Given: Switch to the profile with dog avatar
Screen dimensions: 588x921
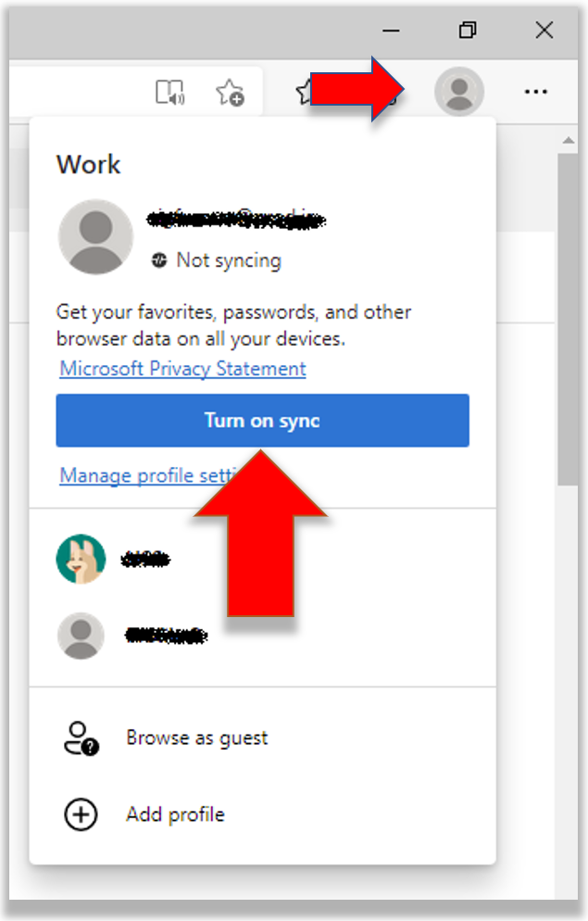Looking at the screenshot, I should pos(81,559).
